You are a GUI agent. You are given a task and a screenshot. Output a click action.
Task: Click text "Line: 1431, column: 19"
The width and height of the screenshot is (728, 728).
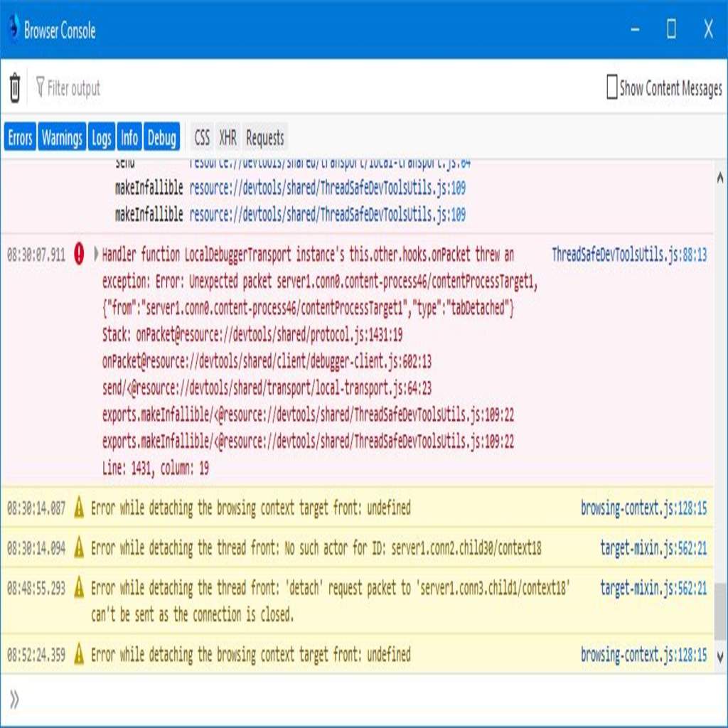156,468
